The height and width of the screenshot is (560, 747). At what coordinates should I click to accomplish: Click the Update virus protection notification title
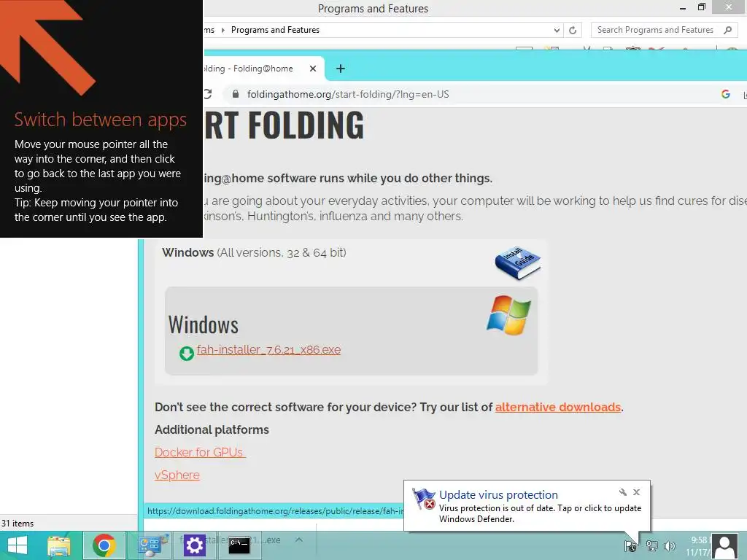(498, 495)
